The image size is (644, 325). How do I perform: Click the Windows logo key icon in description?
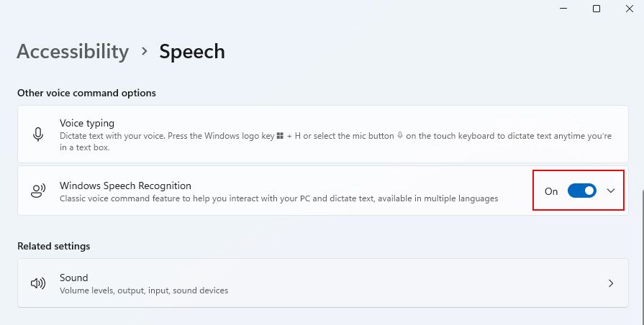point(281,136)
